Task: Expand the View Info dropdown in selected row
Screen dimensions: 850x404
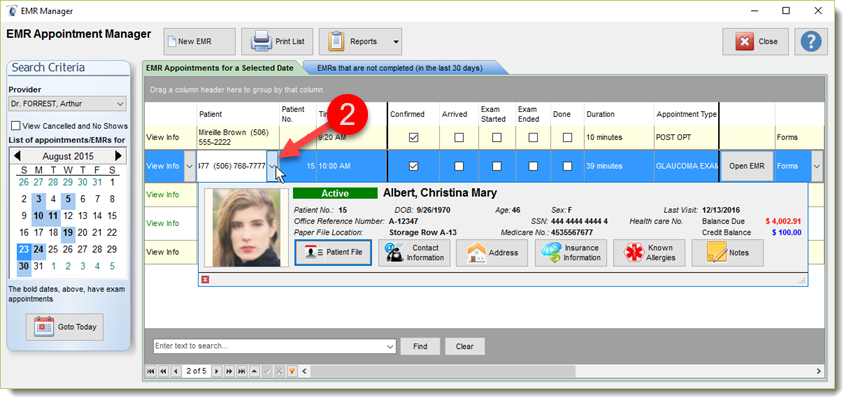Action: point(190,166)
